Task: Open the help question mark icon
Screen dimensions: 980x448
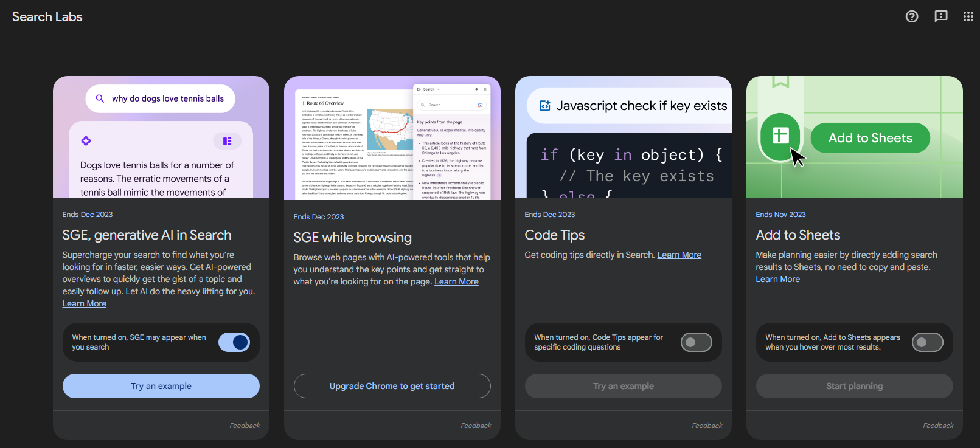Action: tap(911, 16)
